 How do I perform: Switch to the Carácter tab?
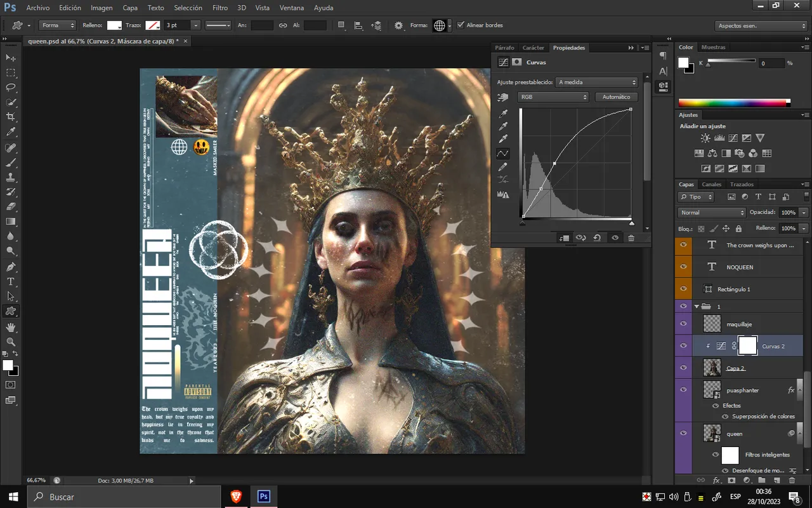534,48
